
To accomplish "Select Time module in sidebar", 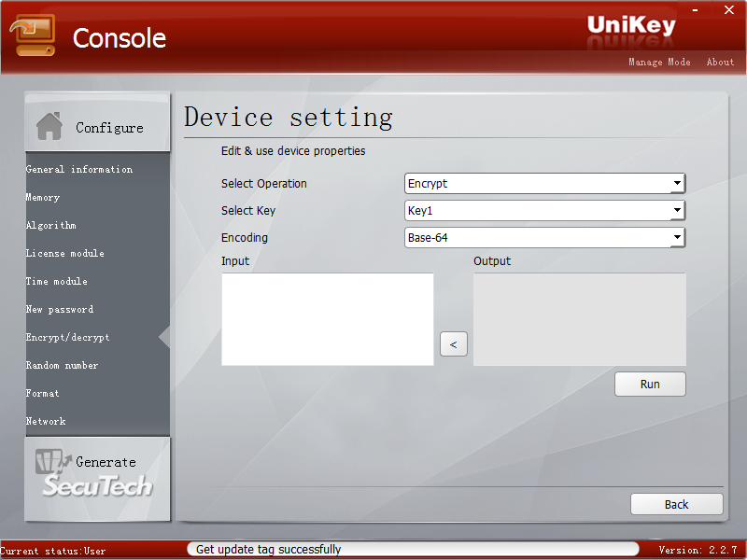I will 57,281.
